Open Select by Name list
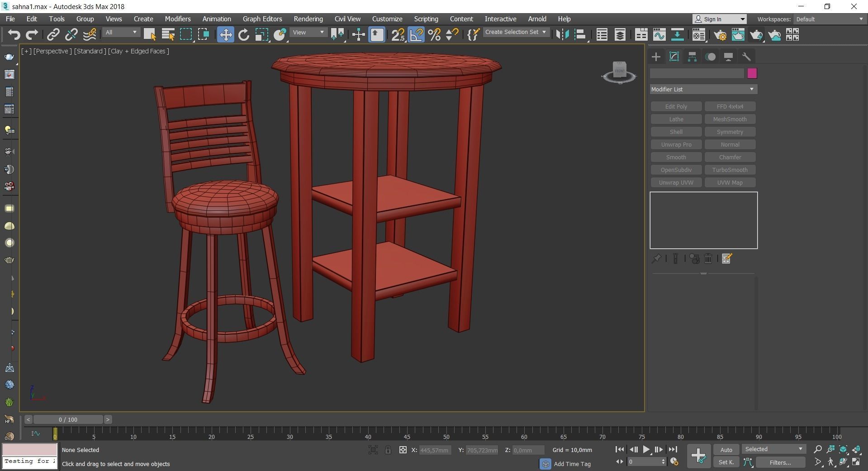The width and height of the screenshot is (868, 471). [168, 35]
